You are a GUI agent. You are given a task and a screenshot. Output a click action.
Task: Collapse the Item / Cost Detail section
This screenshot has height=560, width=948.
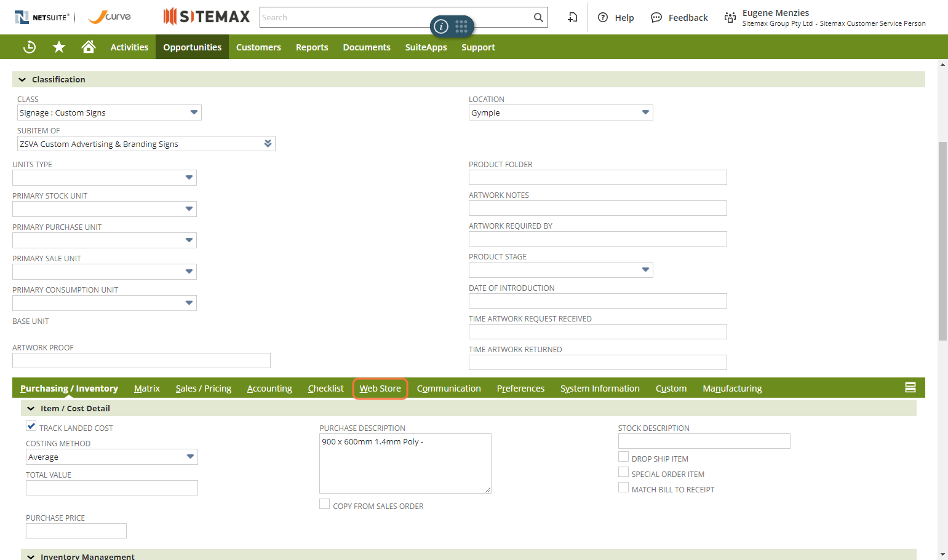31,408
